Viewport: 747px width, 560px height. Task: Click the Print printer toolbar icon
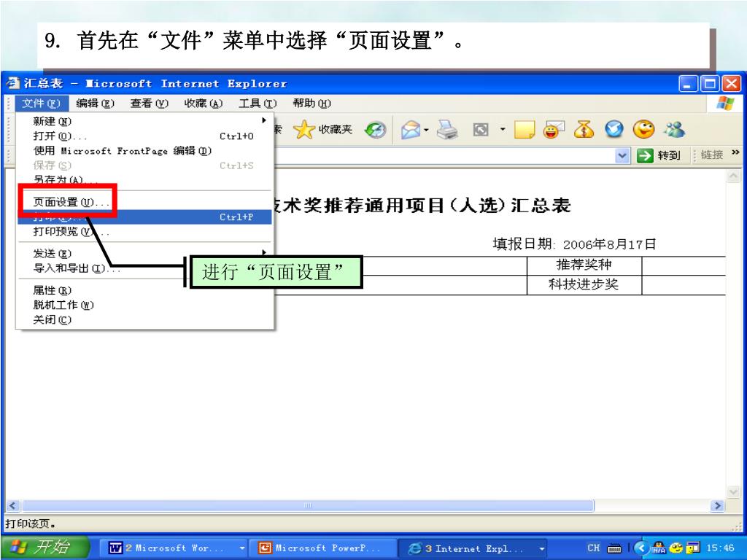[447, 130]
